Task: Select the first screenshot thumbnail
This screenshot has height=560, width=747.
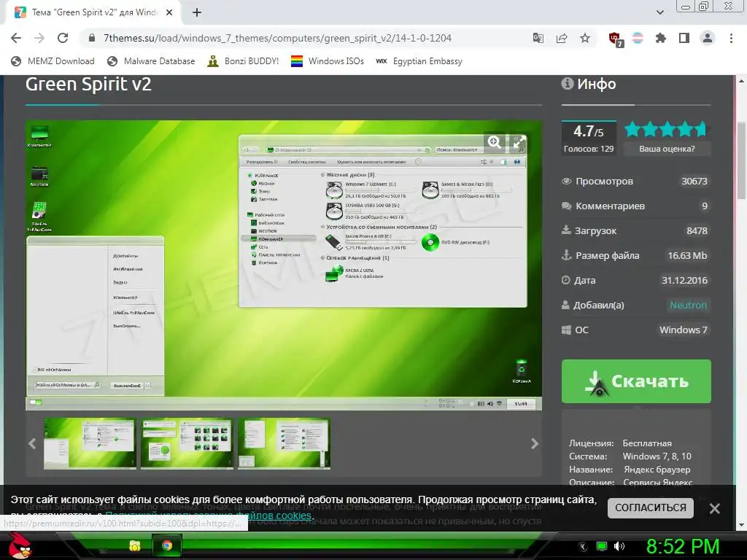Action: 90,443
